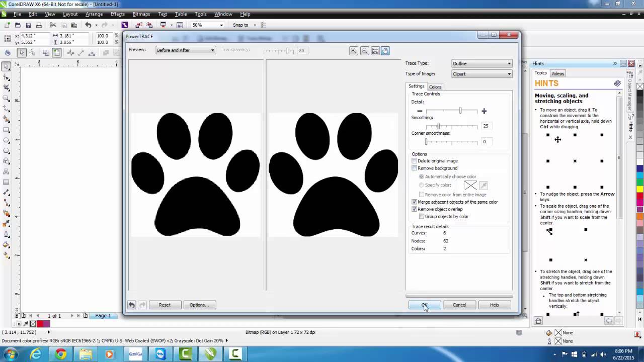
Task: Click the Zoom Out icon in PowerTRACE
Action: [x=364, y=51]
